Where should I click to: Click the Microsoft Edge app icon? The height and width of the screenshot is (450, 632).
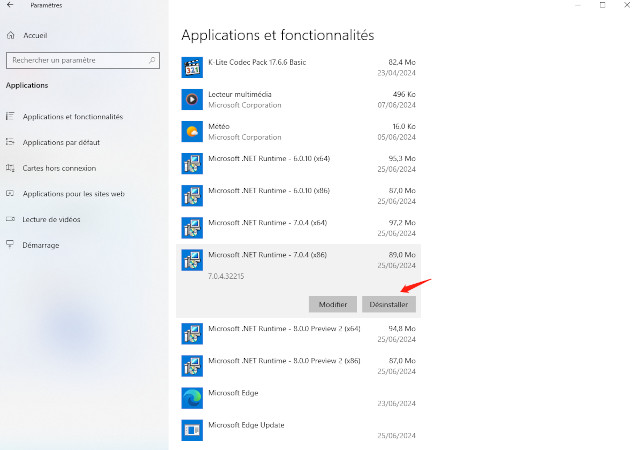pyautogui.click(x=192, y=398)
